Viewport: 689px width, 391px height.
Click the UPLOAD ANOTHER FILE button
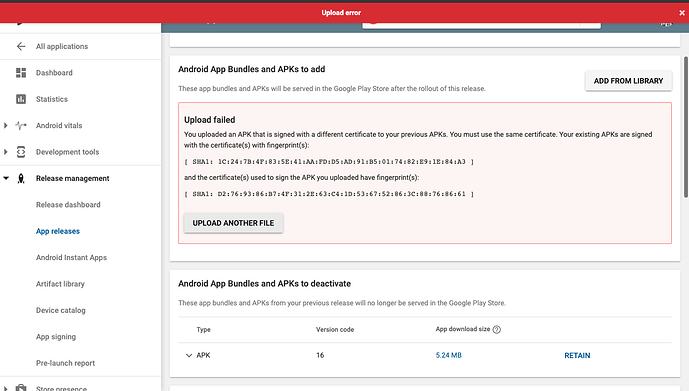pyautogui.click(x=233, y=223)
